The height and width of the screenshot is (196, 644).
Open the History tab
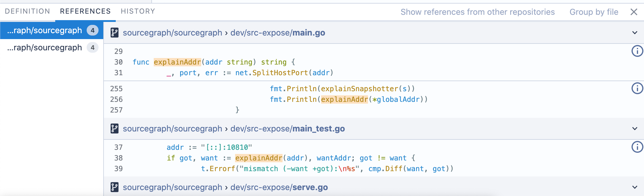138,11
